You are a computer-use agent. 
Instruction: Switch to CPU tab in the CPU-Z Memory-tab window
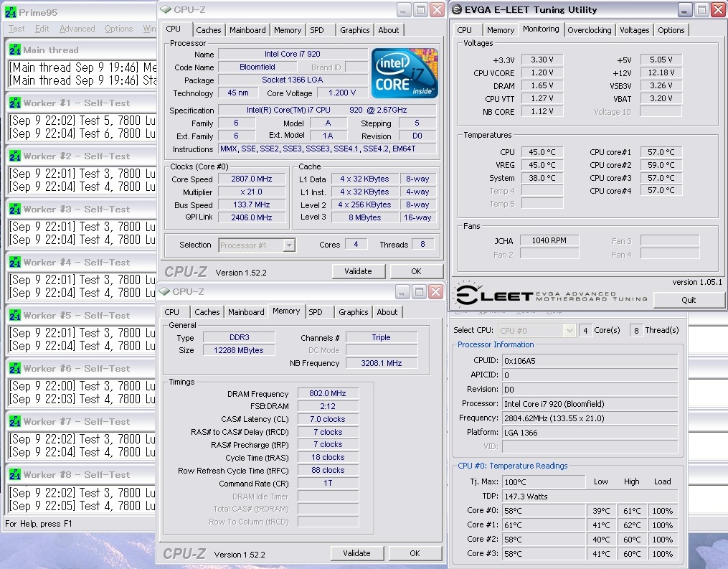pyautogui.click(x=172, y=312)
